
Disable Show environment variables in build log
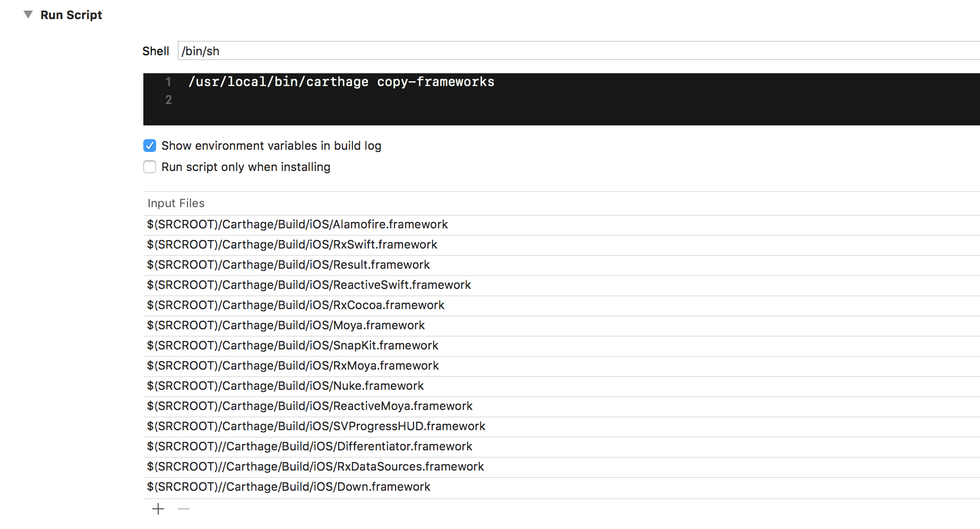tap(150, 146)
